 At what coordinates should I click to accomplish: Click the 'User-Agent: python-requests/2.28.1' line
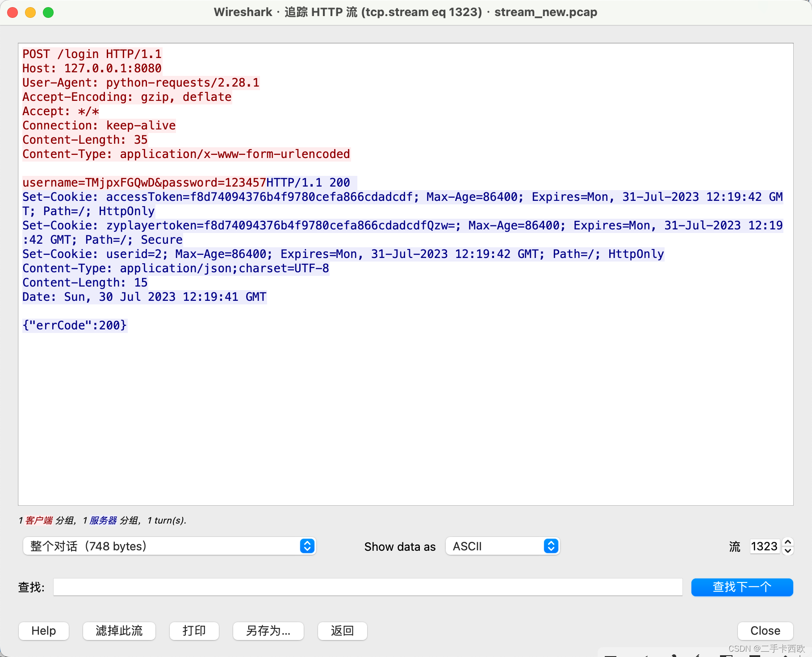point(141,83)
